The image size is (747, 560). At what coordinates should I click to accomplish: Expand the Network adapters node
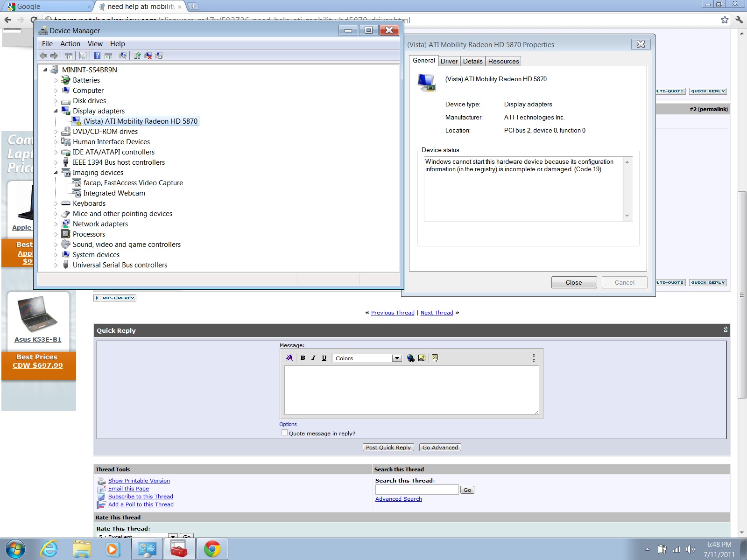pyautogui.click(x=56, y=224)
